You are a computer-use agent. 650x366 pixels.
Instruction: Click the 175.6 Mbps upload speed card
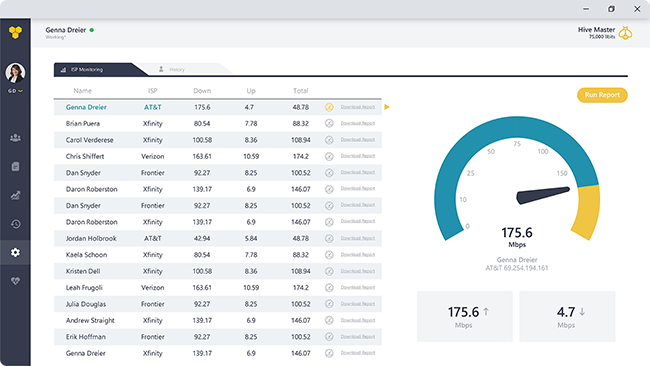click(x=465, y=316)
